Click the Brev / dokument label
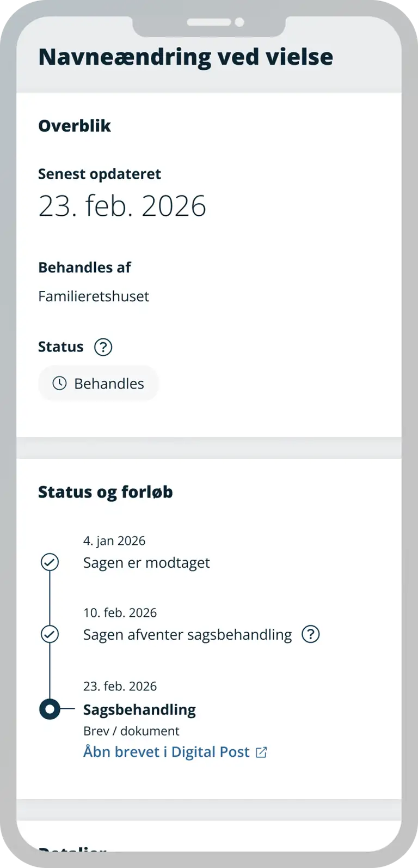This screenshot has height=868, width=418. (131, 731)
